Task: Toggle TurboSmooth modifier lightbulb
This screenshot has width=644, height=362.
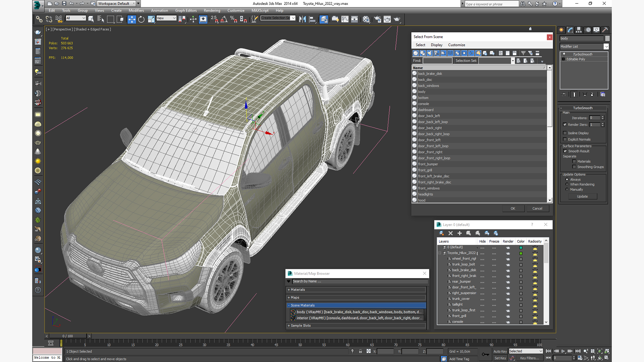Action: tap(564, 54)
